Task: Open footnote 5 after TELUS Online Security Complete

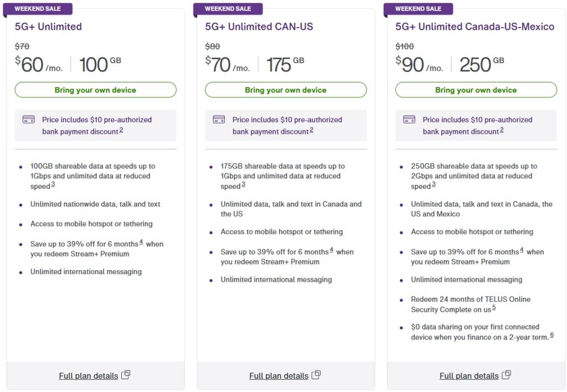Action: [x=494, y=308]
